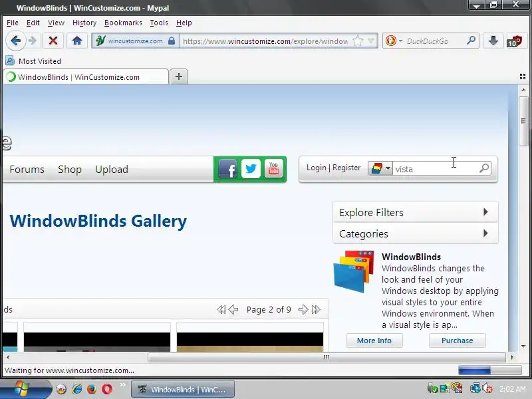Screen dimensions: 532x399
Task: Click the site search field containing vista
Action: click(436, 169)
